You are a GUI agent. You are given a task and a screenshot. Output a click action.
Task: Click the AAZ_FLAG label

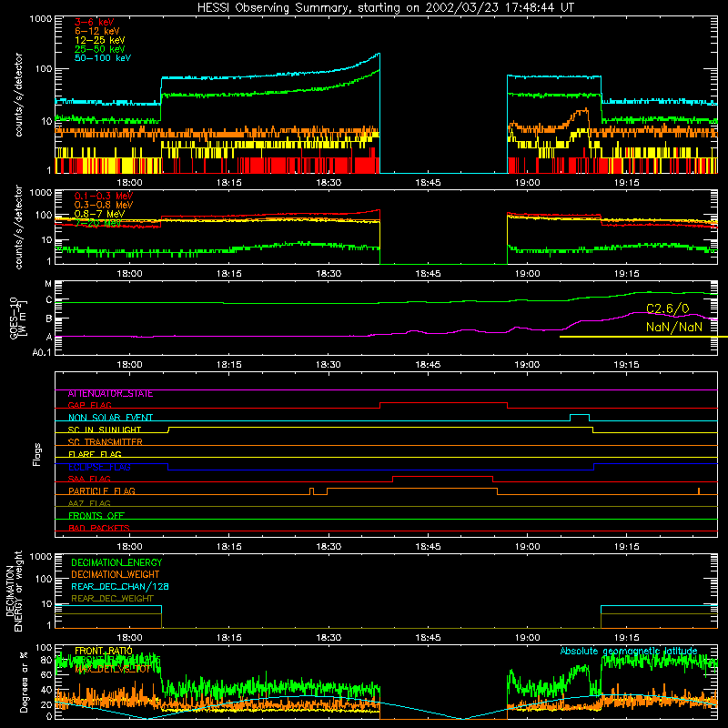tap(89, 503)
